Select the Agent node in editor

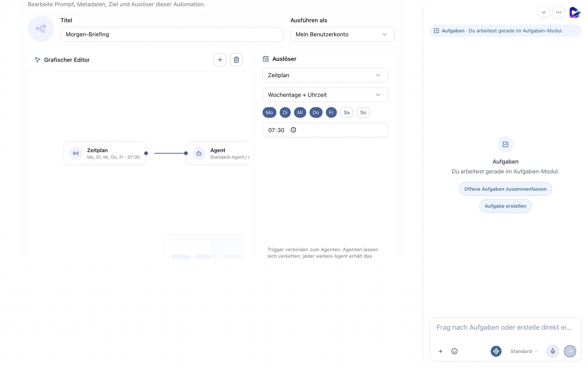click(218, 153)
